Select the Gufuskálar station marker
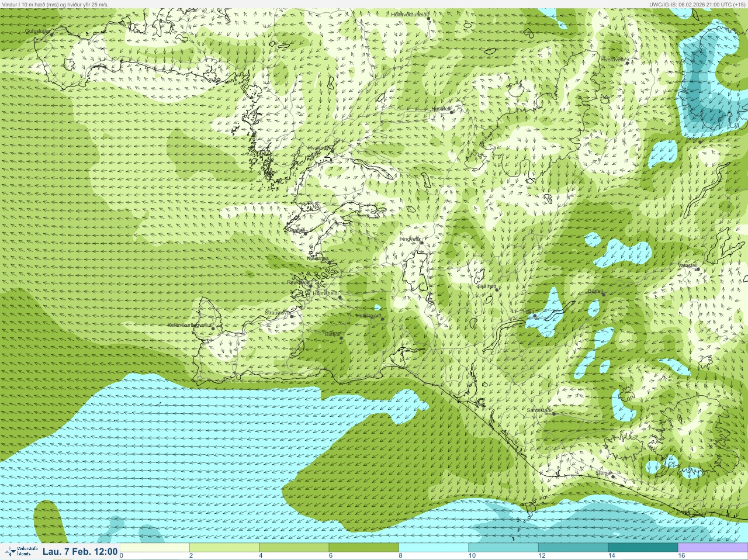Screen dimensions: 748x560 [x=52, y=34]
